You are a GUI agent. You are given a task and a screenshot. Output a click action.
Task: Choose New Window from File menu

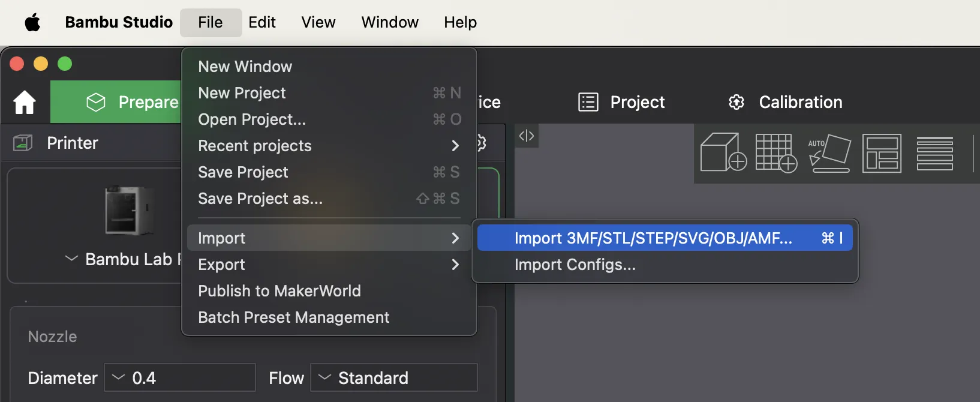(329, 66)
